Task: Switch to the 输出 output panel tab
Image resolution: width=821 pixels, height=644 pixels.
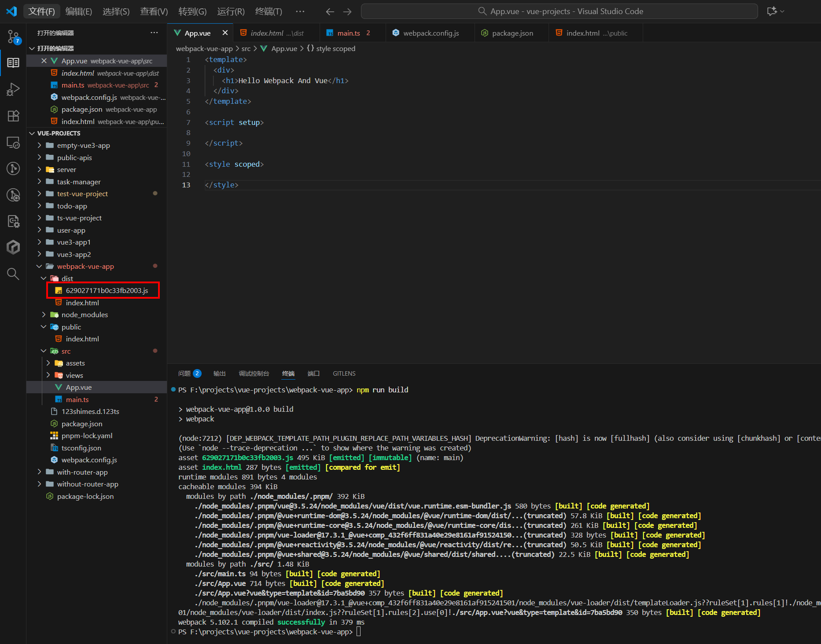Action: (x=219, y=373)
